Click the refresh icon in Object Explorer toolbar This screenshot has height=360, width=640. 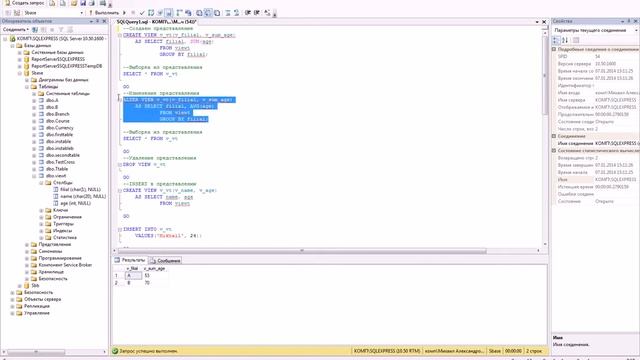point(70,30)
